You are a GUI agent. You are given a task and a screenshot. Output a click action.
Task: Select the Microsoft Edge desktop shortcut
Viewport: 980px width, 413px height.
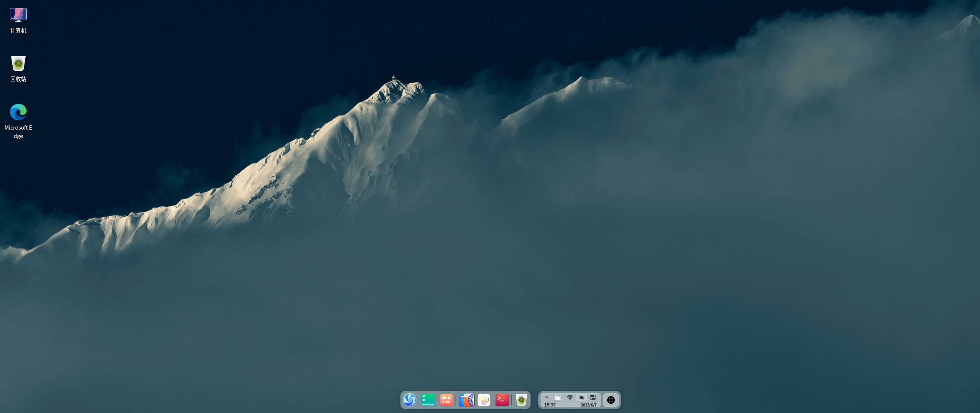point(18,112)
